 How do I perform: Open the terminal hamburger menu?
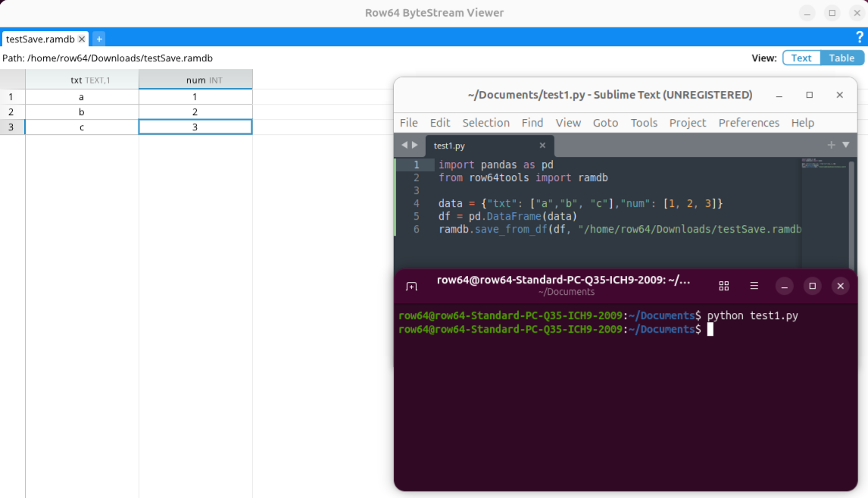754,286
